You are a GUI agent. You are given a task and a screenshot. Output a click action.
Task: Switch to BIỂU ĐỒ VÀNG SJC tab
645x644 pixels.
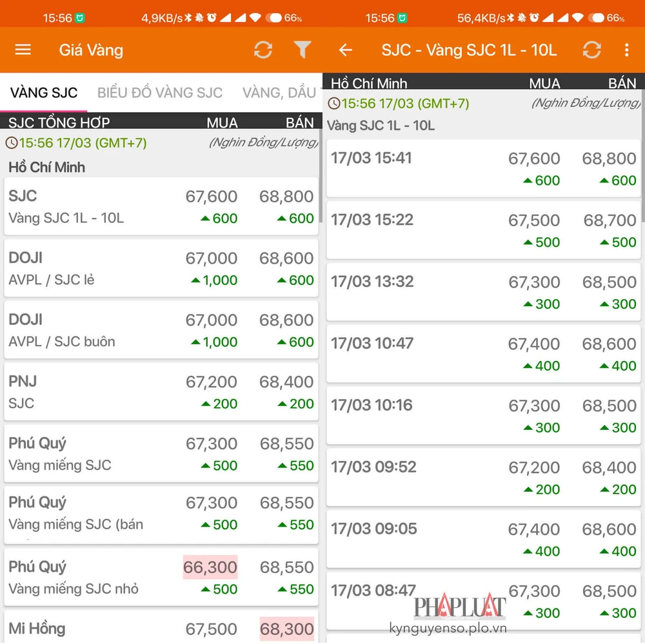pos(160,92)
